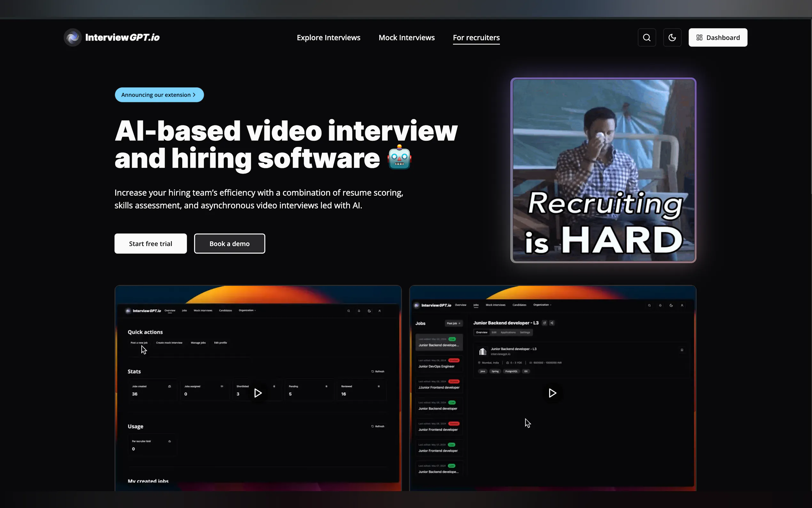812x508 pixels.
Task: Click the InterviewGPT.io logo icon
Action: (73, 37)
